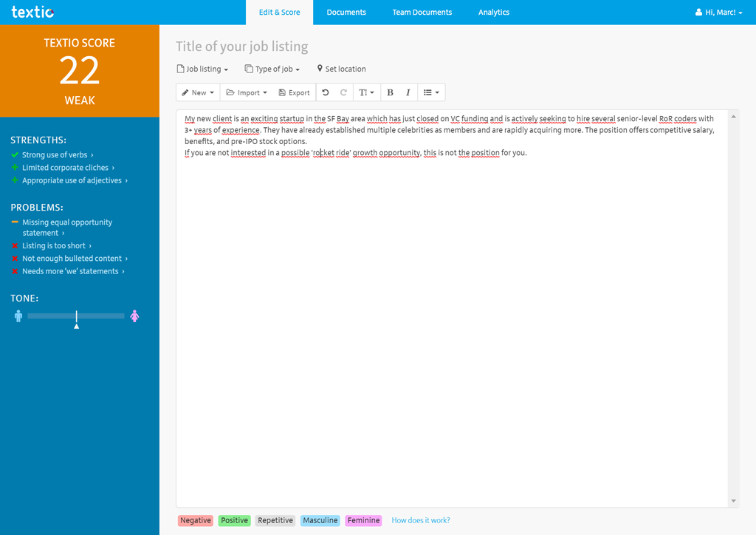Toggle bold text formatting

click(x=390, y=92)
